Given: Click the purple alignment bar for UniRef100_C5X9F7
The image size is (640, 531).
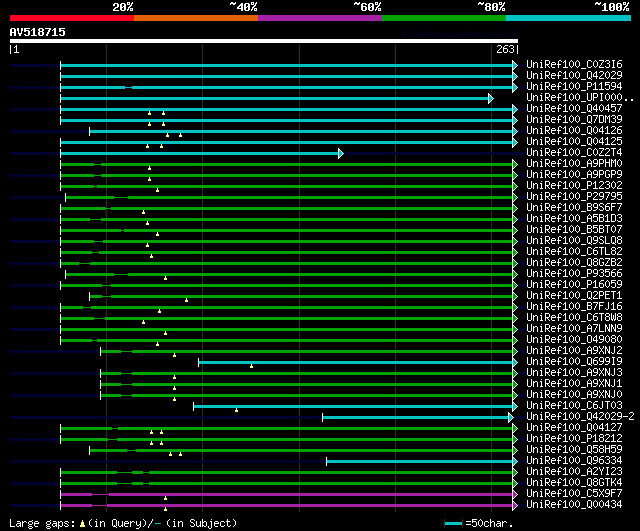Looking at the screenshot, I should (287, 494).
